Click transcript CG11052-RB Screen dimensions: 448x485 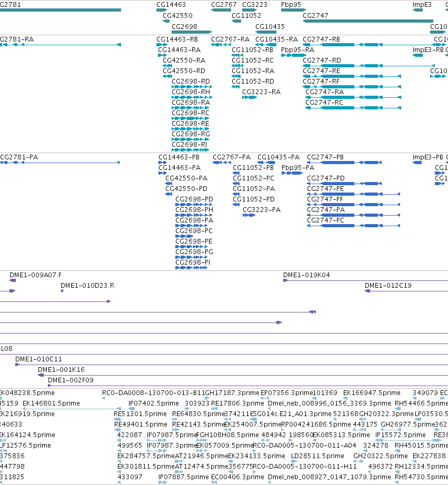click(252, 50)
